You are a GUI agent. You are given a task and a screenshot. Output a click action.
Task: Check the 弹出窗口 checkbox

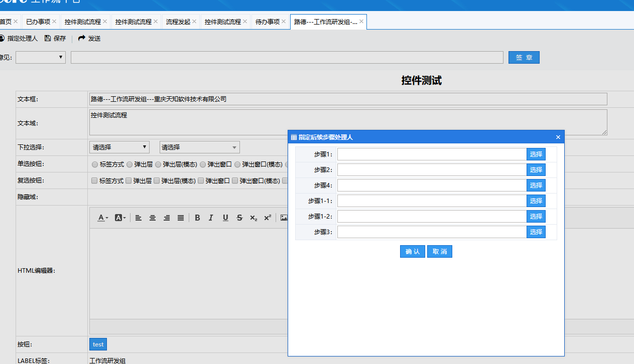pos(201,181)
